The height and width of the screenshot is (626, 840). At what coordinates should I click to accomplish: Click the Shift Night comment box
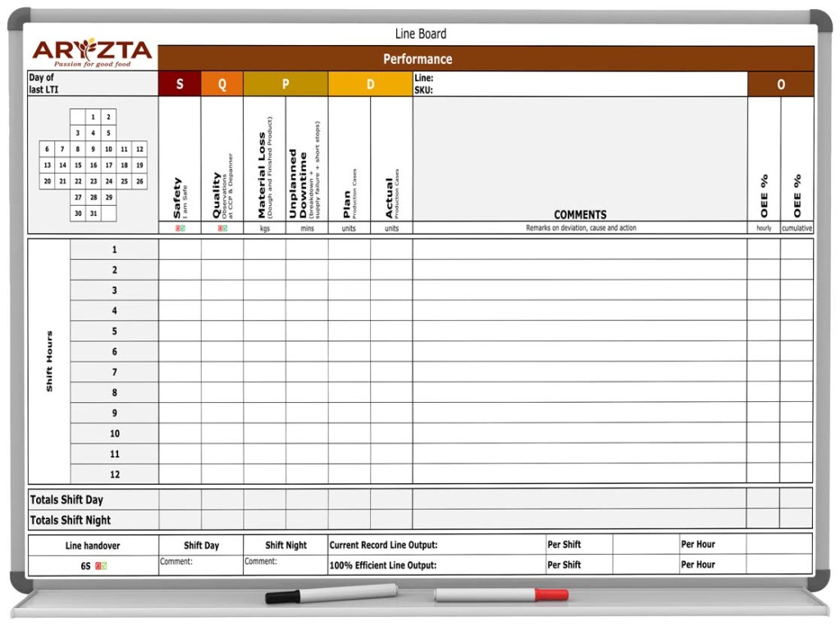coord(285,566)
